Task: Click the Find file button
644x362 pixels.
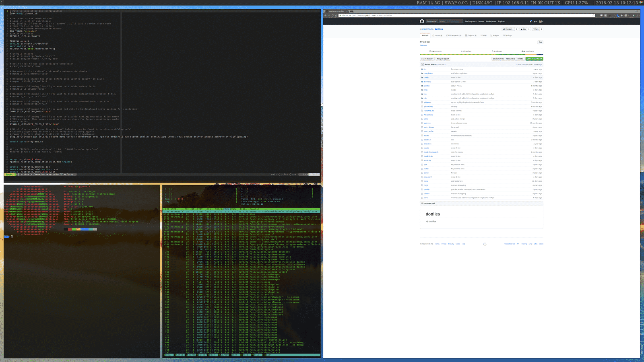Action: coord(520,59)
